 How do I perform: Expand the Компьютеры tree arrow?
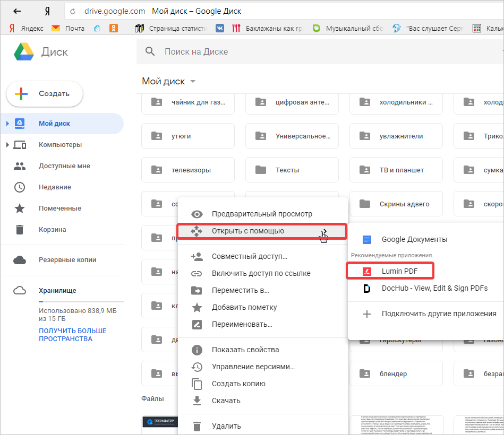[7, 145]
